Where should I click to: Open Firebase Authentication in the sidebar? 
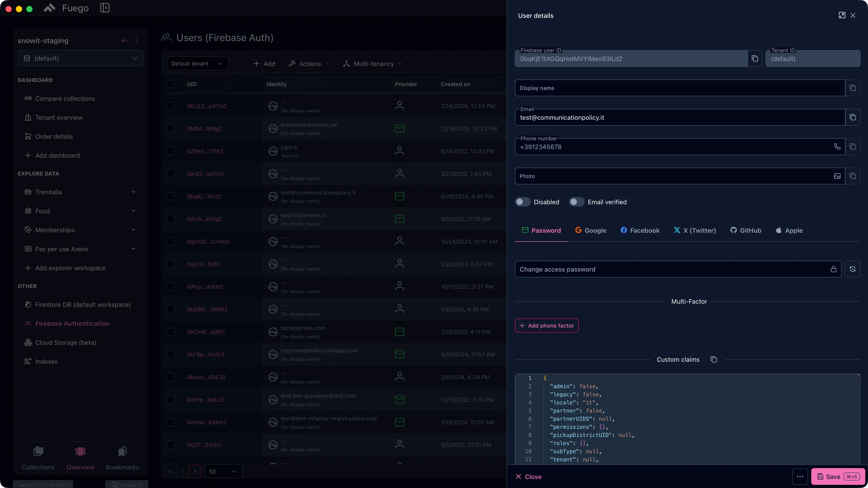click(x=80, y=323)
